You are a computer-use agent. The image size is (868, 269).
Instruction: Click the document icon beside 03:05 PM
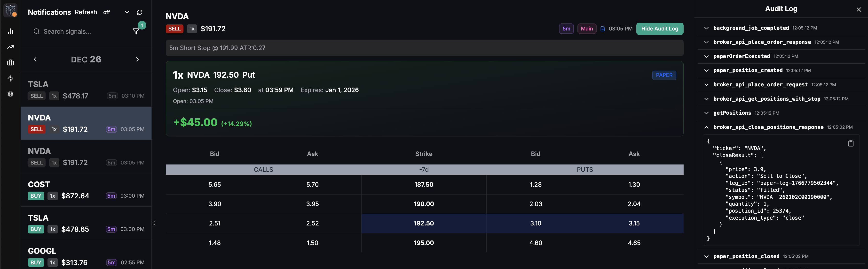[x=602, y=29]
